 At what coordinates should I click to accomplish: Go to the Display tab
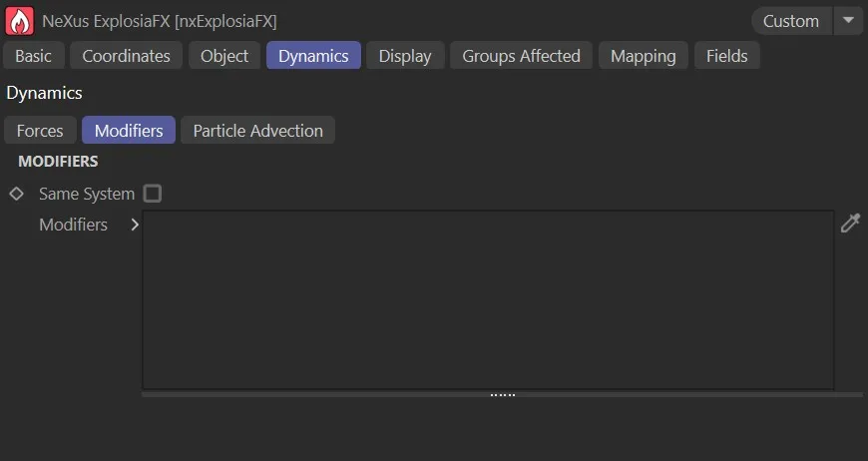405,56
